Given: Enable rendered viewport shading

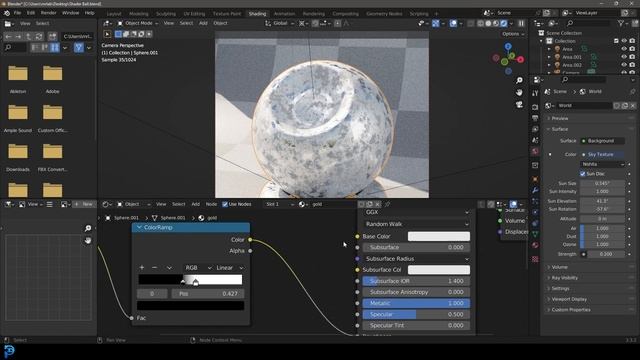Looking at the screenshot, I should click(x=504, y=23).
